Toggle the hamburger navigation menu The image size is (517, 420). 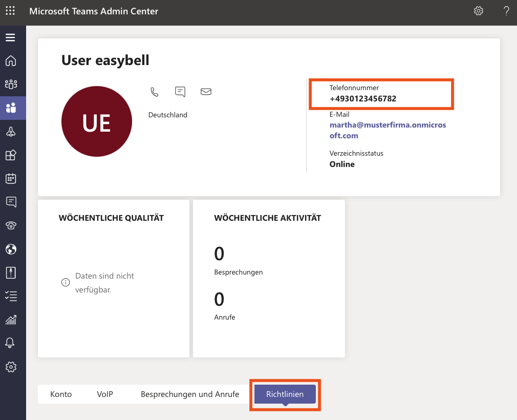pos(10,37)
